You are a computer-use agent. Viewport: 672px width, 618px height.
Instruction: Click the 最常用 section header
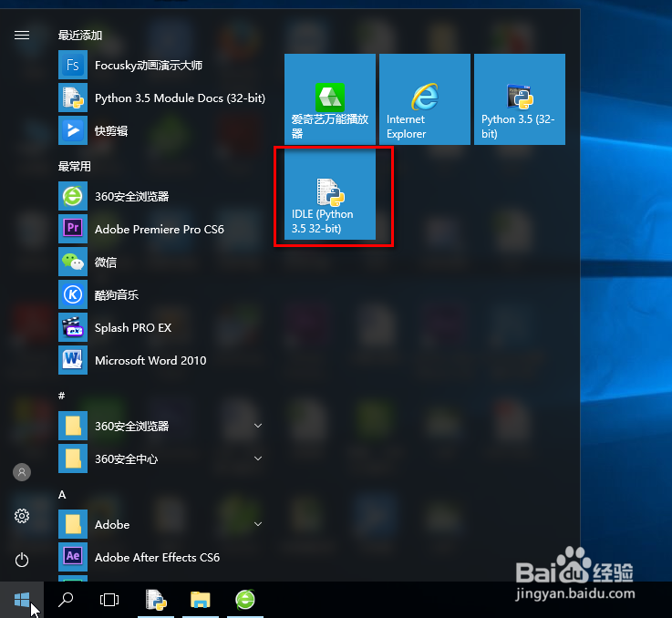pos(75,166)
